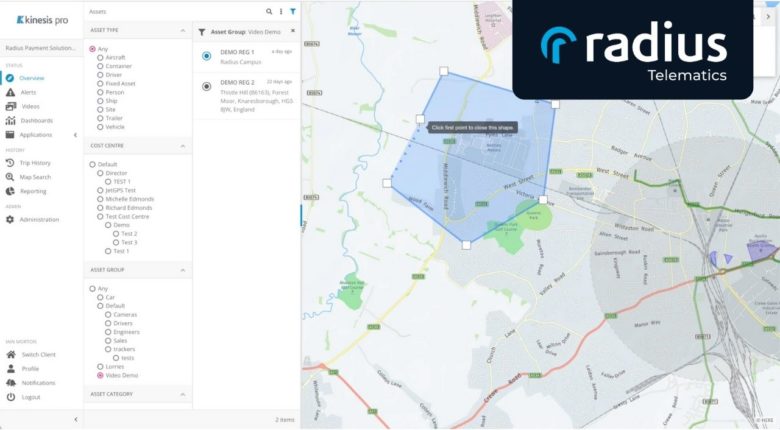
Task: Select the Fixed Asset type
Action: 100,84
